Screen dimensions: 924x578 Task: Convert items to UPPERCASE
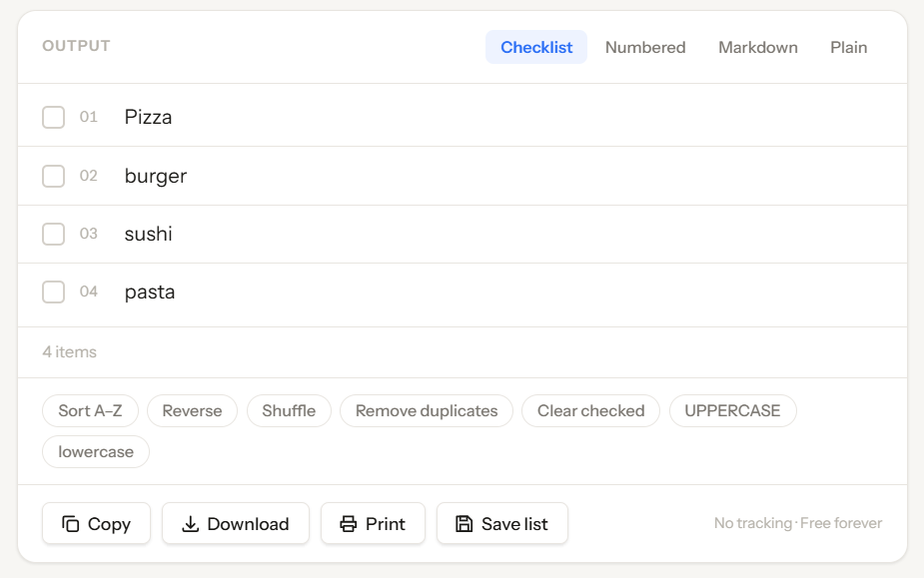732,410
